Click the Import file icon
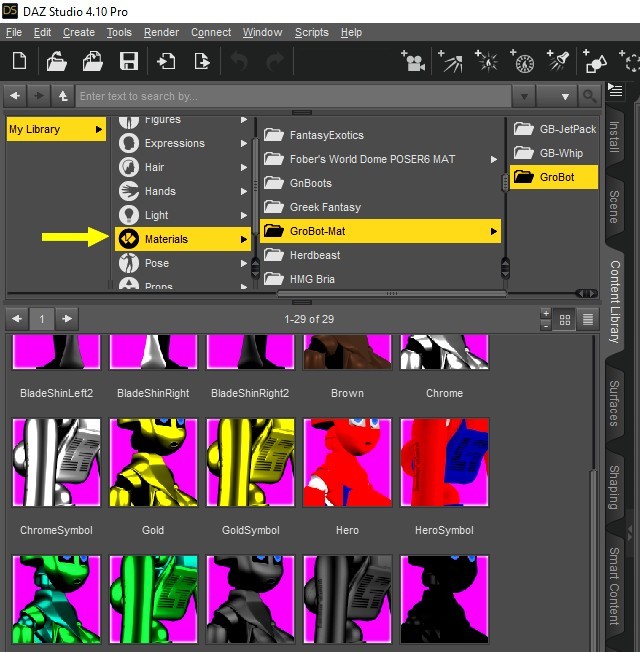The image size is (640, 652). 166,62
